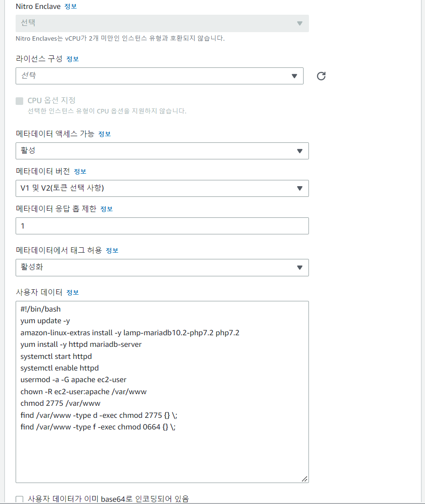This screenshot has width=425, height=504.
Task: Click 정보 beside 메타데이터 응답 홉 제한
Action: coord(107,209)
